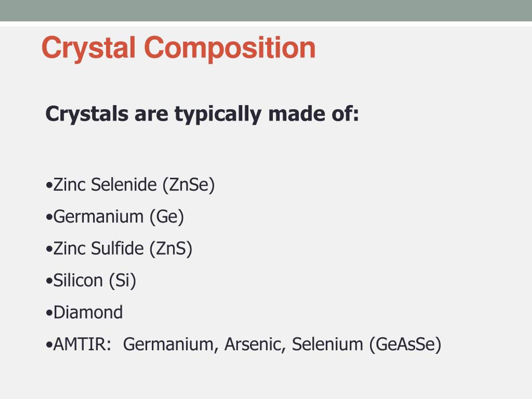The image size is (532, 399).
Task: Click the '(Si)' chemical symbol
Action: point(122,280)
